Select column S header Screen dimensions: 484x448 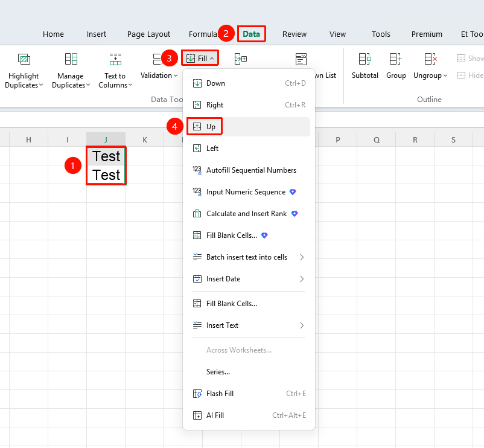click(x=453, y=140)
